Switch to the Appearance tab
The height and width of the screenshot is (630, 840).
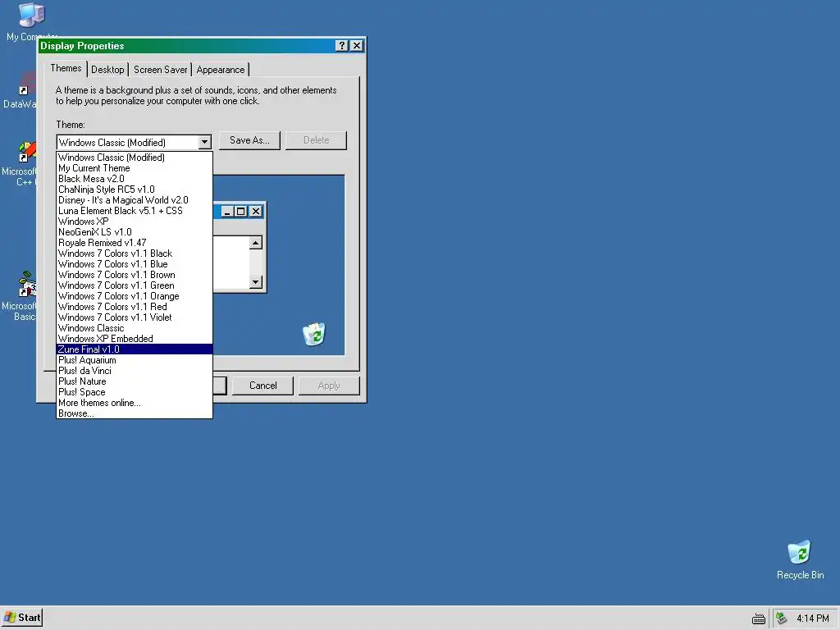tap(221, 70)
